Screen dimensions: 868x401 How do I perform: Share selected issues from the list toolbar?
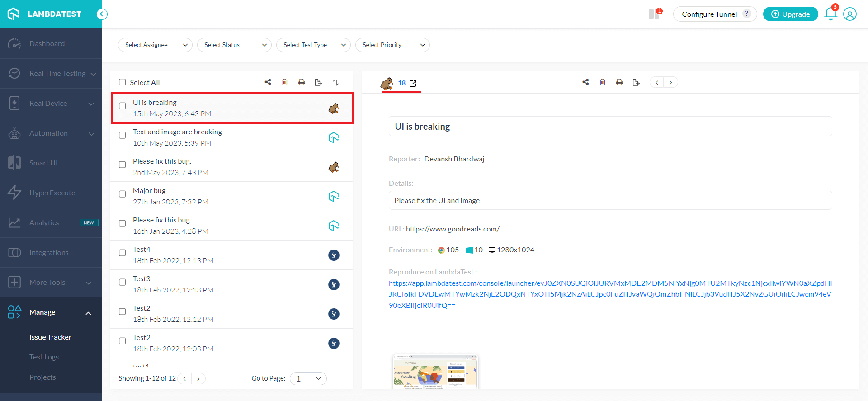coord(268,82)
